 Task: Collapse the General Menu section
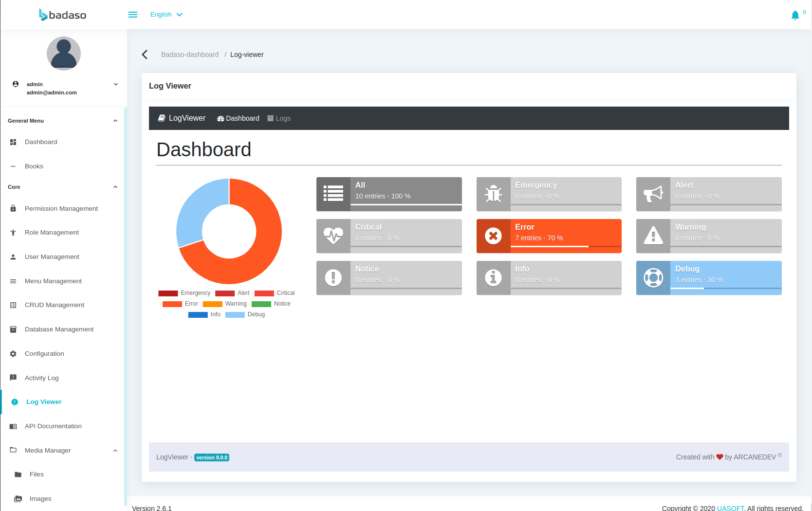pyautogui.click(x=115, y=121)
